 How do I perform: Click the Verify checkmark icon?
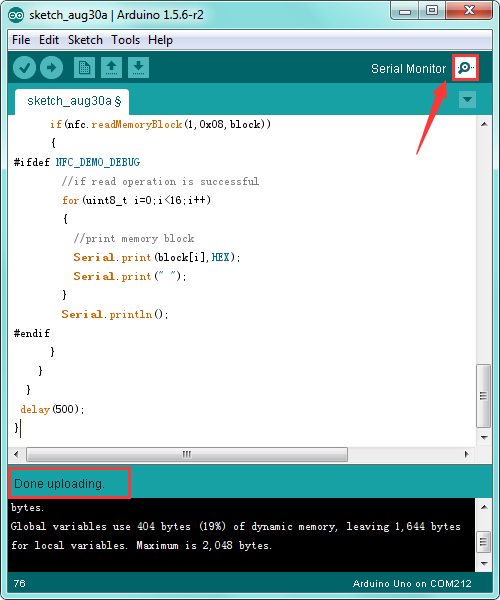[24, 68]
